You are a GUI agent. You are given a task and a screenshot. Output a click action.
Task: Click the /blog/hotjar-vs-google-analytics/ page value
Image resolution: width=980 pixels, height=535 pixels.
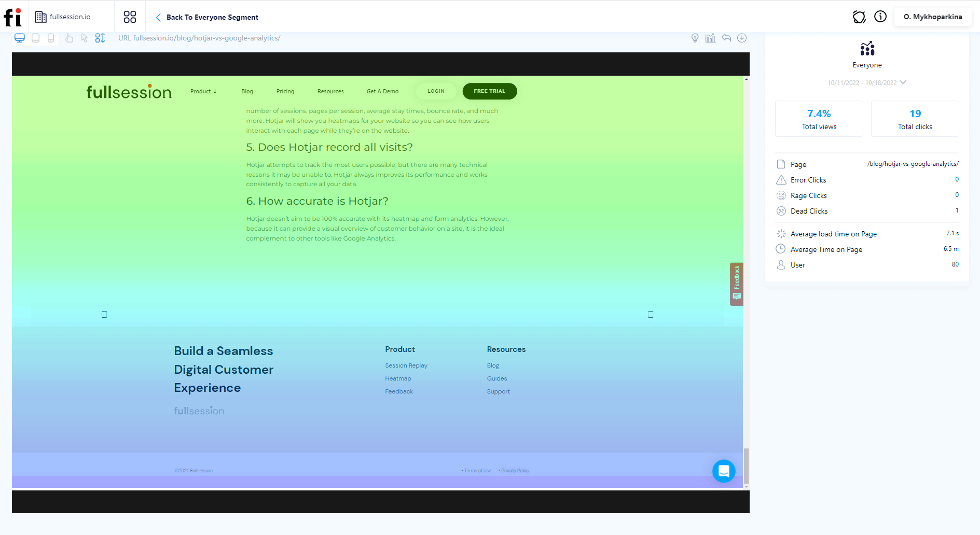point(913,164)
